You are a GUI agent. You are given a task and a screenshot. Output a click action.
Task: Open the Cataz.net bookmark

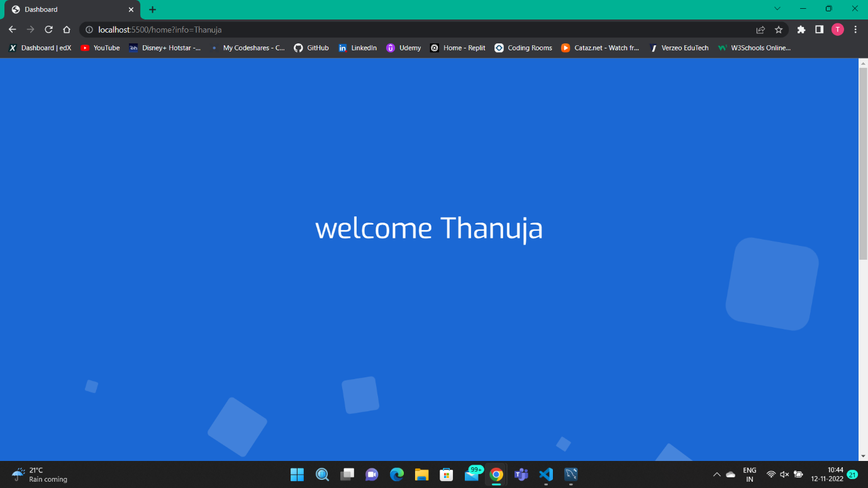pyautogui.click(x=600, y=48)
